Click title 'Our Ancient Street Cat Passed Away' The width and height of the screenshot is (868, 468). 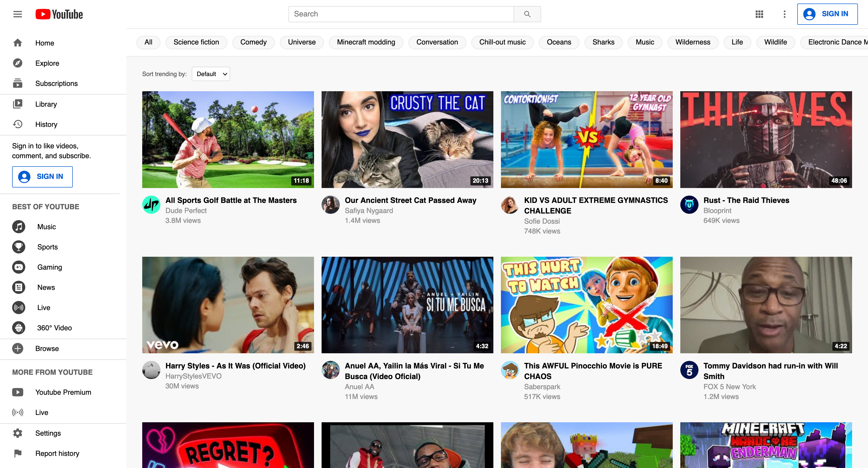(x=411, y=200)
